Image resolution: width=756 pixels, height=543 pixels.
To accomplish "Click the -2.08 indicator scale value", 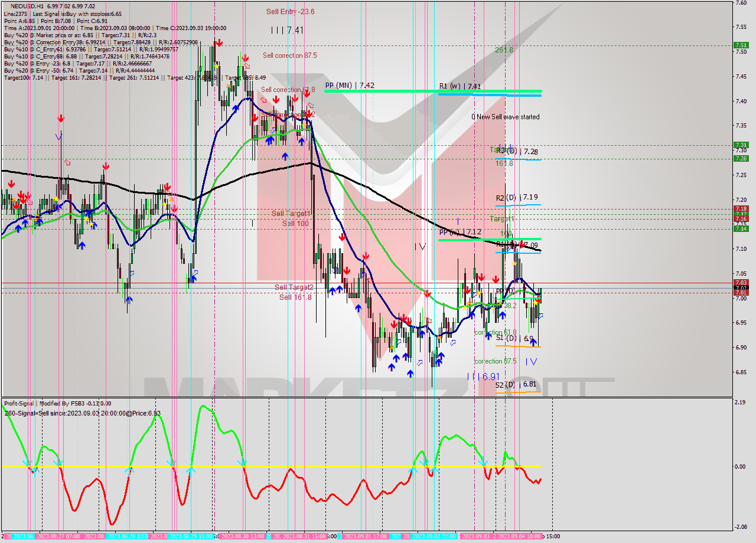I will pos(740,527).
